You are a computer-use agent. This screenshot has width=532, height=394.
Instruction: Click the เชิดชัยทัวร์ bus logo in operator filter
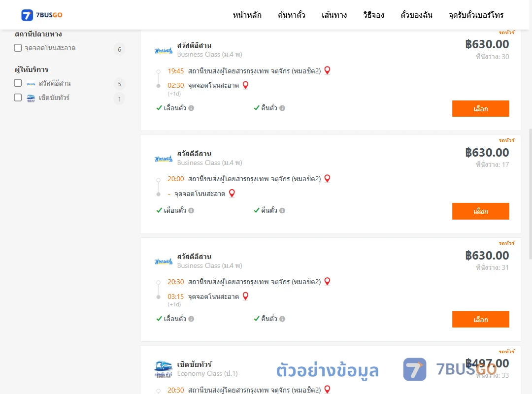(x=31, y=98)
